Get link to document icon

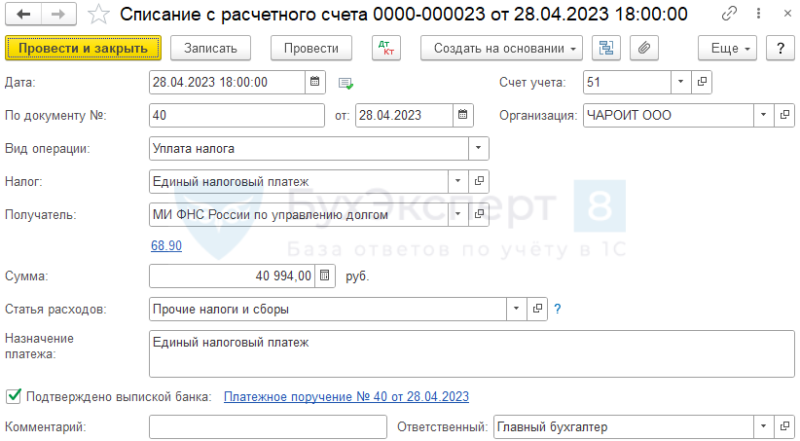pos(729,14)
